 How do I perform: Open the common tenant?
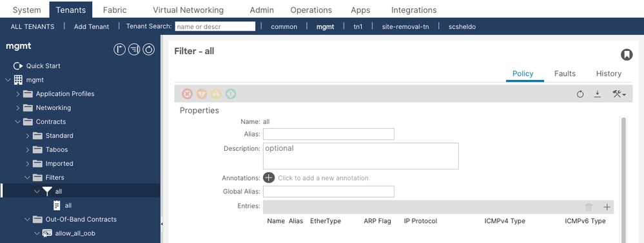point(284,26)
